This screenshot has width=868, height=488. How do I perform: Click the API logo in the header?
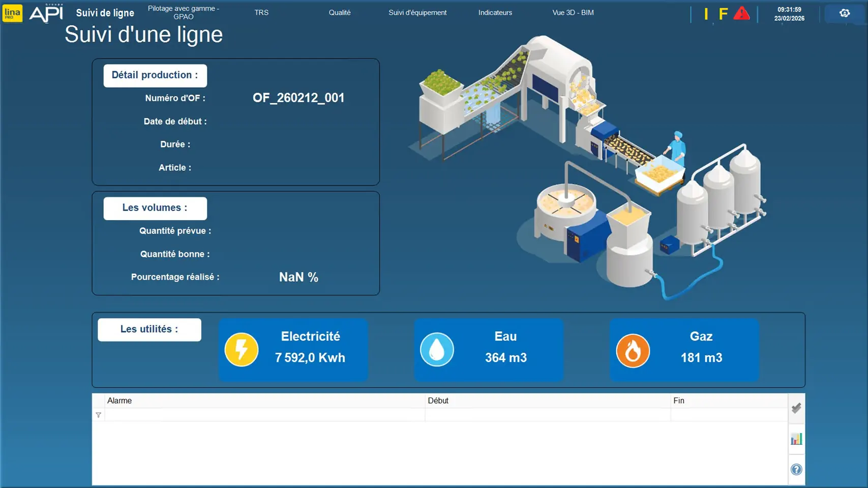(46, 13)
